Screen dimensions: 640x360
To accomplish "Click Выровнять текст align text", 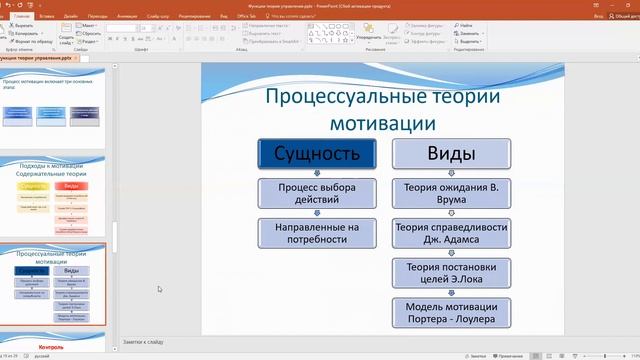I will (x=261, y=33).
